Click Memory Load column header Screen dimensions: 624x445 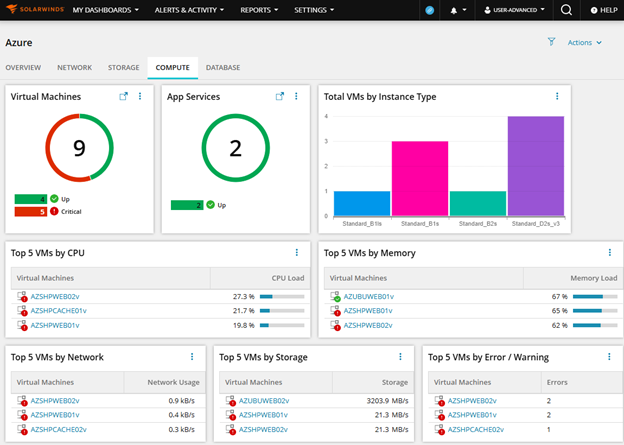tap(593, 278)
